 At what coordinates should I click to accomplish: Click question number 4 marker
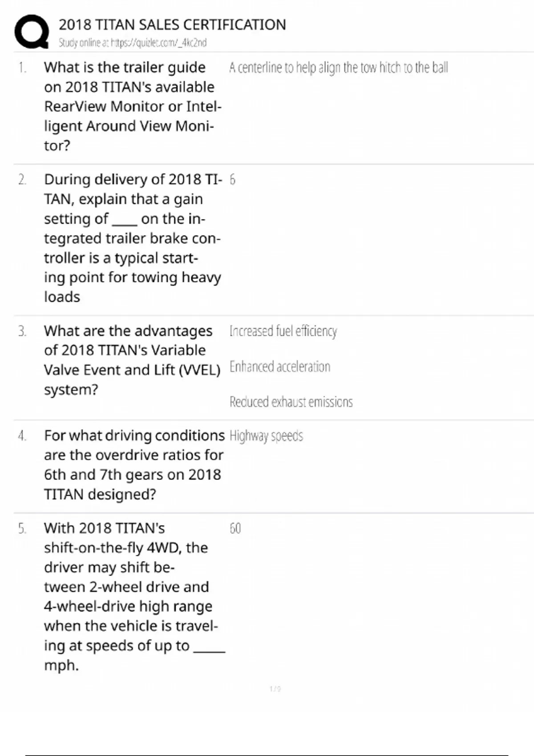[22, 436]
